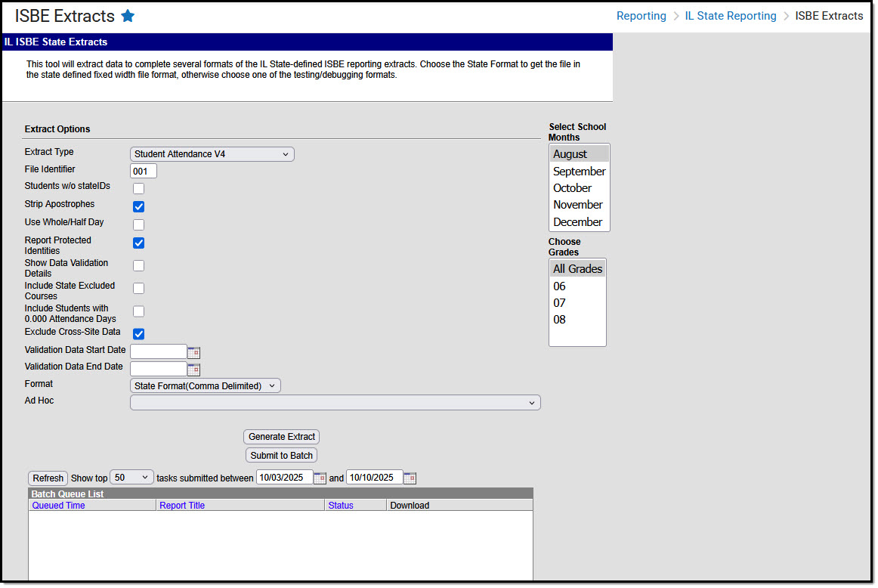This screenshot has width=878, height=588.
Task: Click the Generate Extract button
Action: point(281,436)
